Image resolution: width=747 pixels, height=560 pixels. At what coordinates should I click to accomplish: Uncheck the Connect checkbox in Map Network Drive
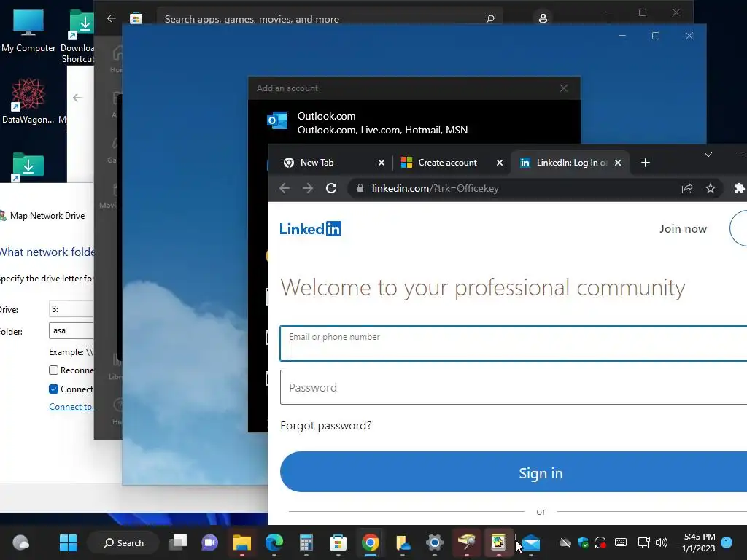54,389
